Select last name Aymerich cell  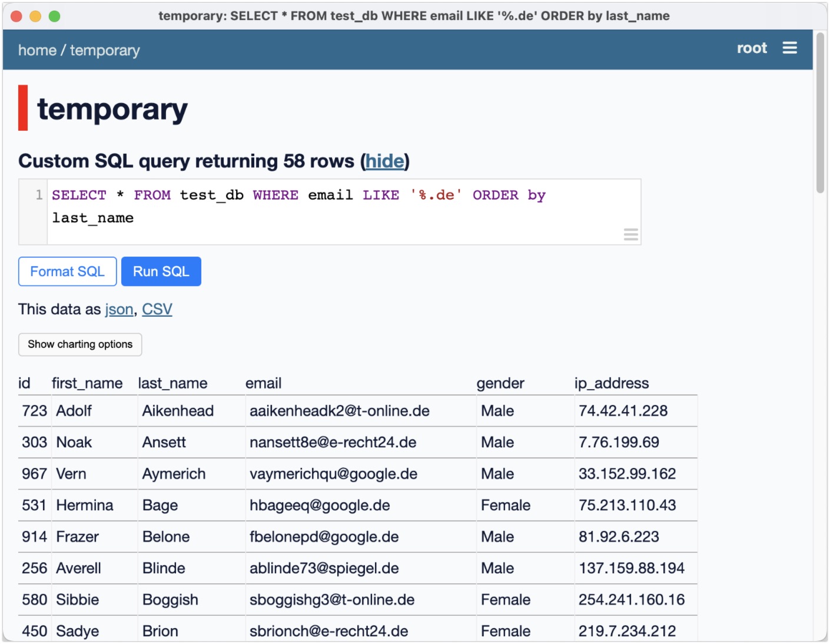click(192, 474)
